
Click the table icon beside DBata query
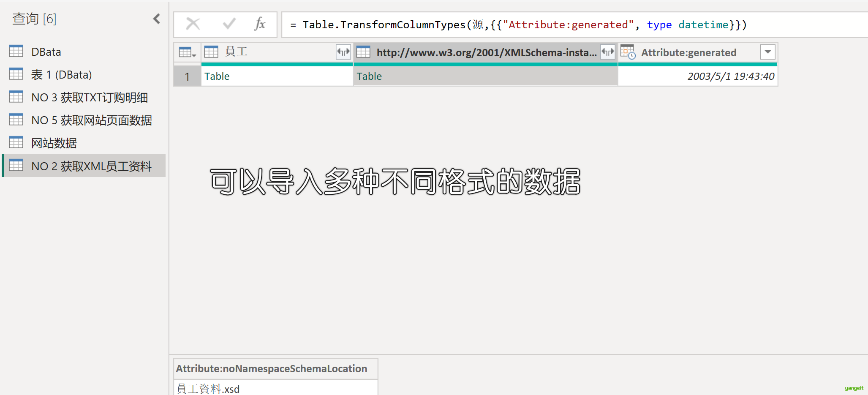coord(16,52)
